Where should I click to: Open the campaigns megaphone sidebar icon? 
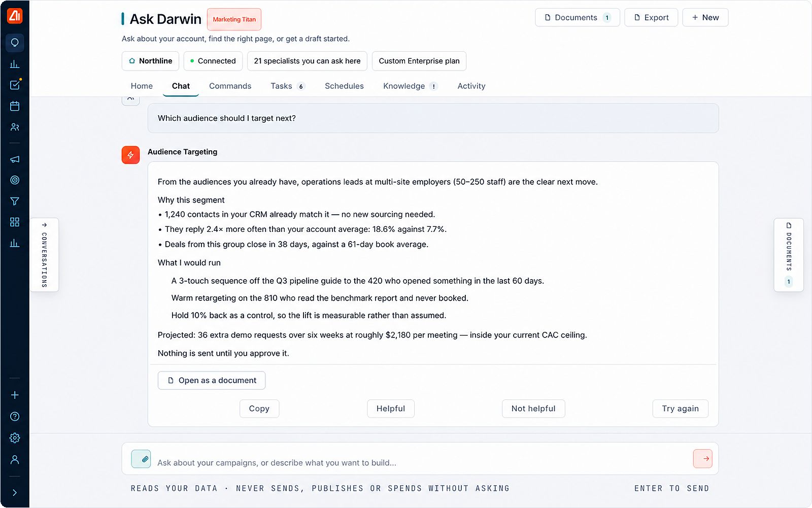tap(15, 159)
